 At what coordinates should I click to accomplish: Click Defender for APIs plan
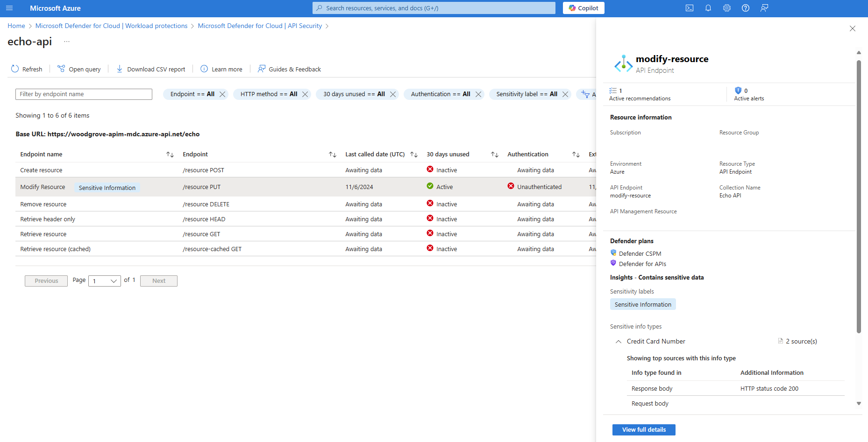pyautogui.click(x=638, y=264)
